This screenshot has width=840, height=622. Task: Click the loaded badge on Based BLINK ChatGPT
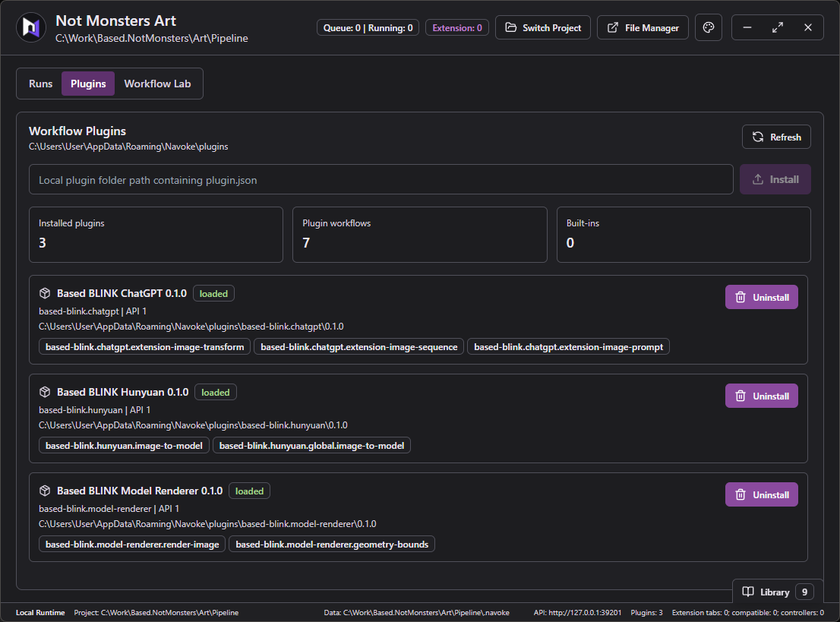[x=213, y=294]
